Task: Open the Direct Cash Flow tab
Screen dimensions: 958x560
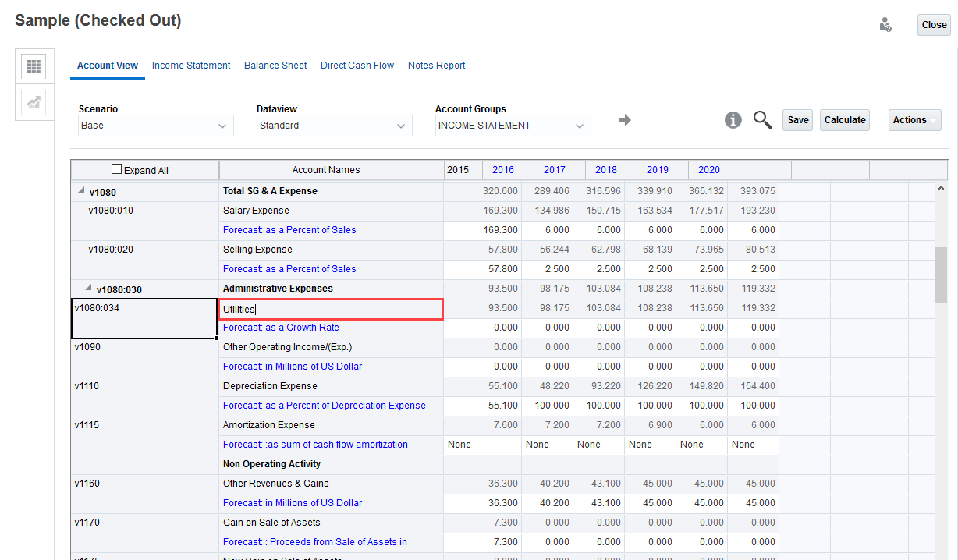Action: (357, 66)
